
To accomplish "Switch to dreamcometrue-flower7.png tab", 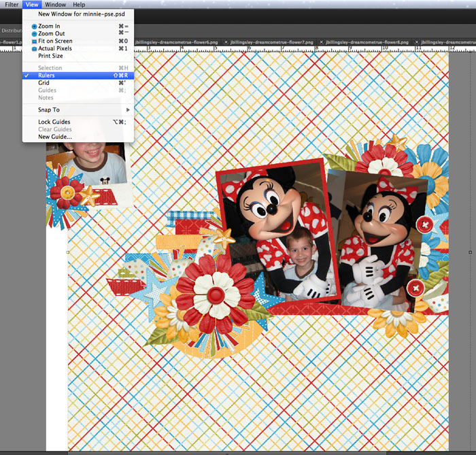I will (272, 42).
